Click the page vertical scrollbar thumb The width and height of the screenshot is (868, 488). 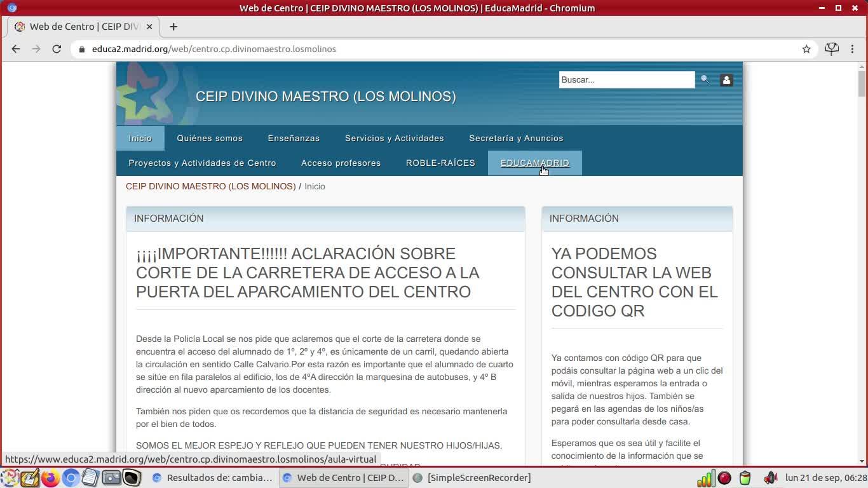[x=862, y=83]
